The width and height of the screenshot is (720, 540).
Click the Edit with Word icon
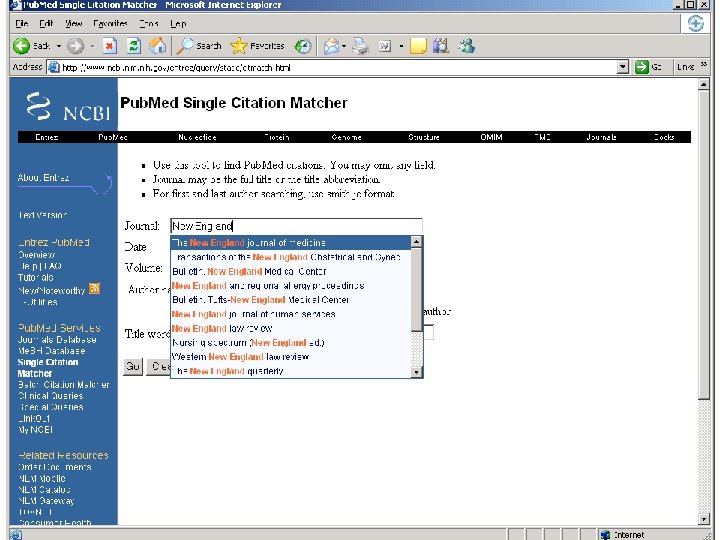coord(385,46)
